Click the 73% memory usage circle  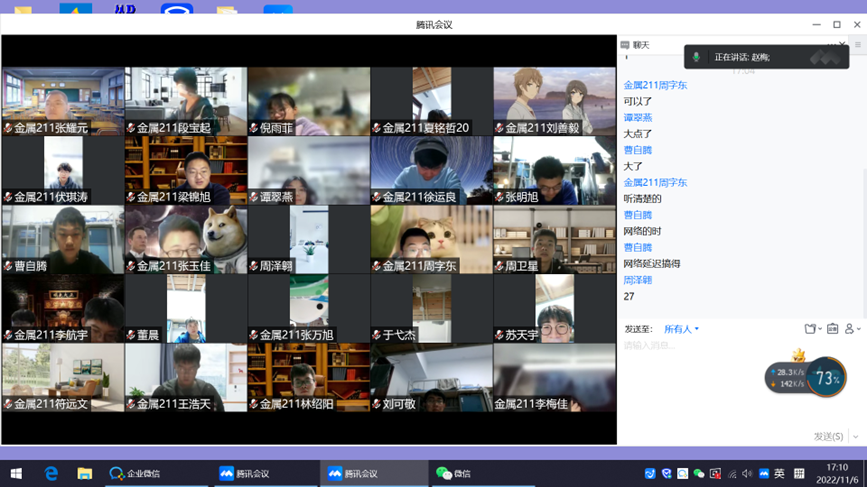pyautogui.click(x=827, y=379)
